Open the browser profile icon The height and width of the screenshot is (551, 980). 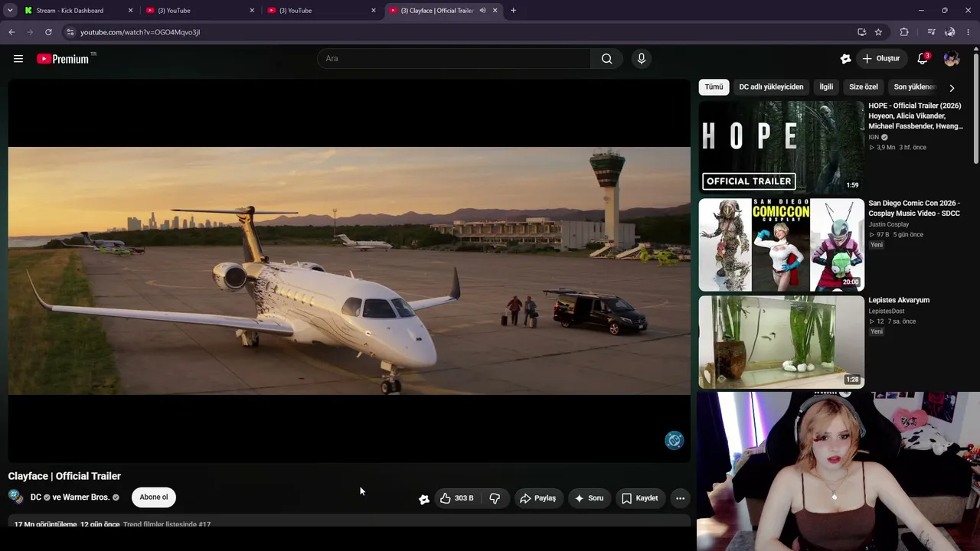click(949, 32)
